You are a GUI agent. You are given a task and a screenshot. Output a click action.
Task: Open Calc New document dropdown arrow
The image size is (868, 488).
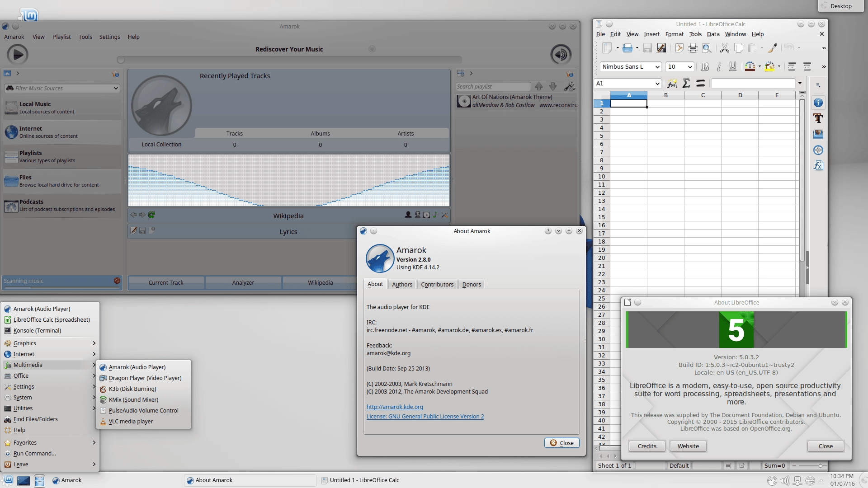618,48
